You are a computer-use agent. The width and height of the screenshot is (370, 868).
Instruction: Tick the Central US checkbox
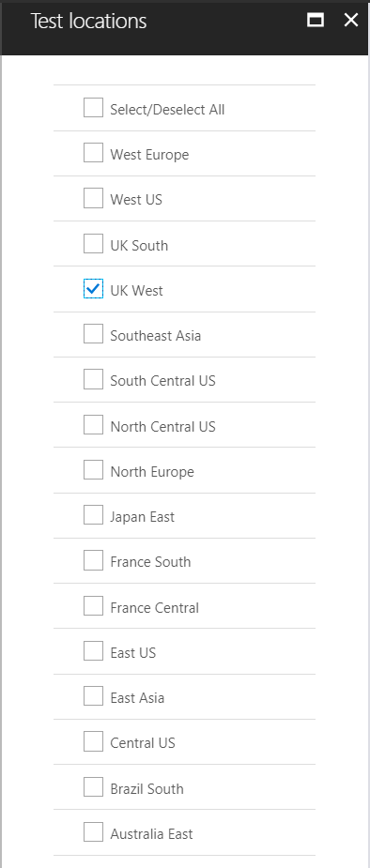(93, 741)
